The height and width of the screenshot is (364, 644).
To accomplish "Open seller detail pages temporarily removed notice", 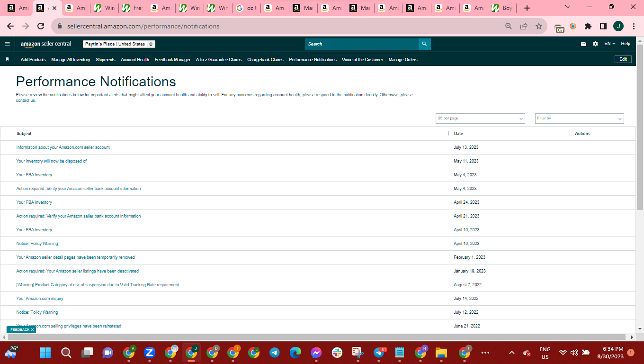I will (76, 257).
